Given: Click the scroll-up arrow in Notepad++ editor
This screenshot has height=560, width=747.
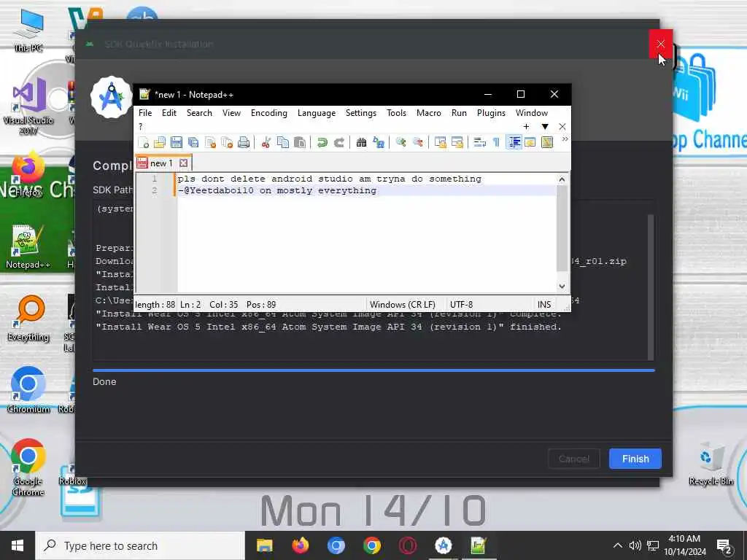Looking at the screenshot, I should (x=562, y=179).
